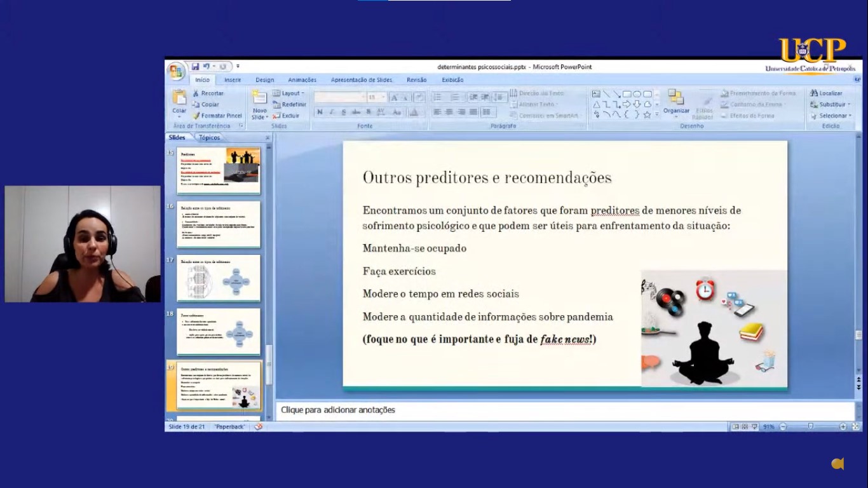Click the font name combo box

(x=339, y=97)
